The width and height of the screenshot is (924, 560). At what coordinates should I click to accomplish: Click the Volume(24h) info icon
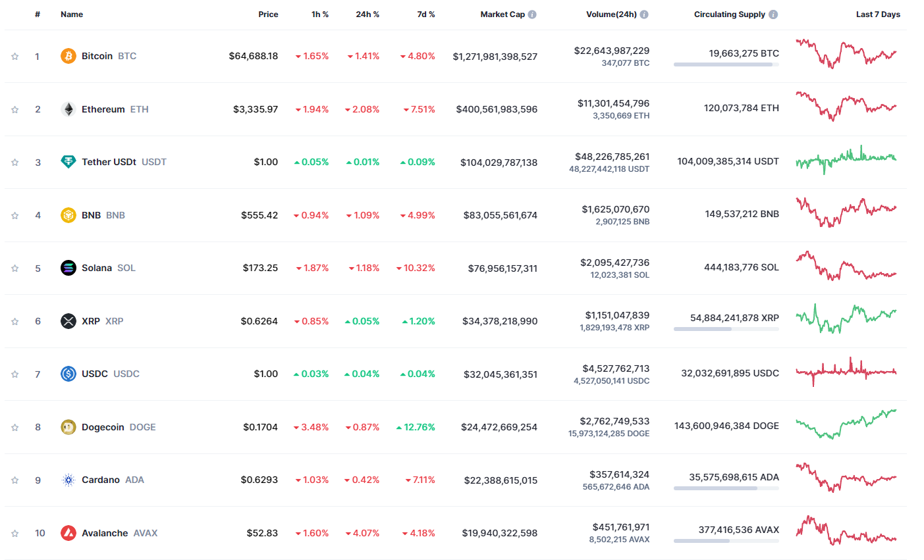click(644, 14)
